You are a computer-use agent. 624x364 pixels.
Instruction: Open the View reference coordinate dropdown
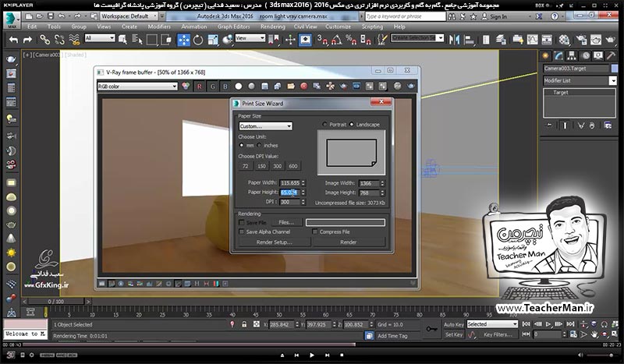tap(250, 38)
